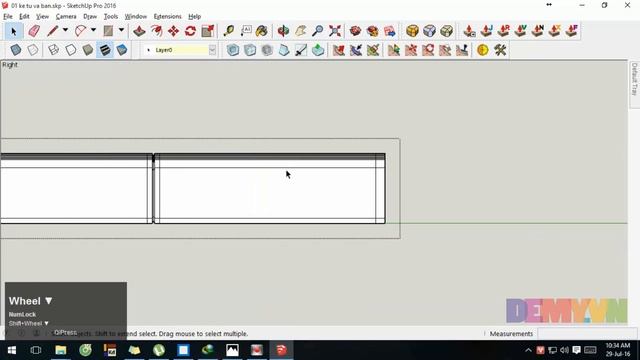Open the Tools menu
The height and width of the screenshot is (360, 640).
click(111, 17)
